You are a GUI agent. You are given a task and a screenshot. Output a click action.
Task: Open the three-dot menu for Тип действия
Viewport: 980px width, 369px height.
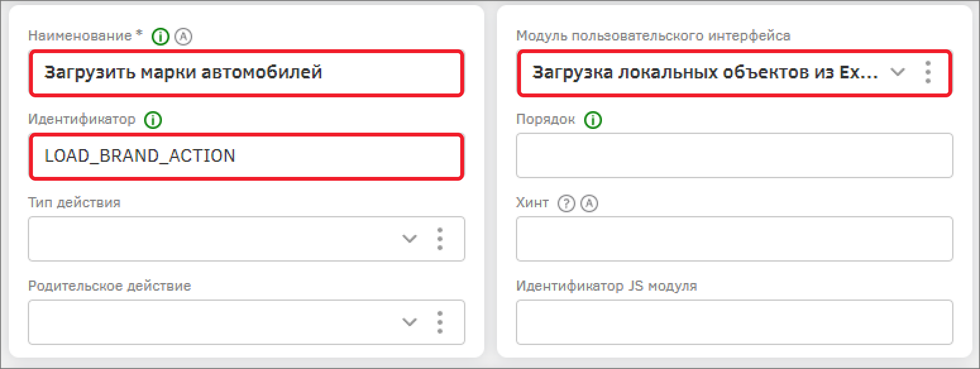[439, 239]
